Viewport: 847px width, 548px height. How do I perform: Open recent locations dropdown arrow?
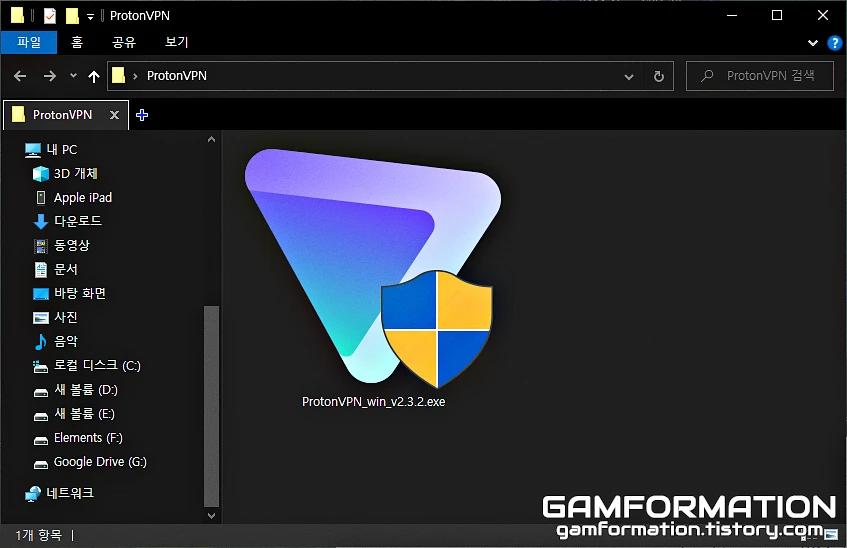tap(73, 76)
